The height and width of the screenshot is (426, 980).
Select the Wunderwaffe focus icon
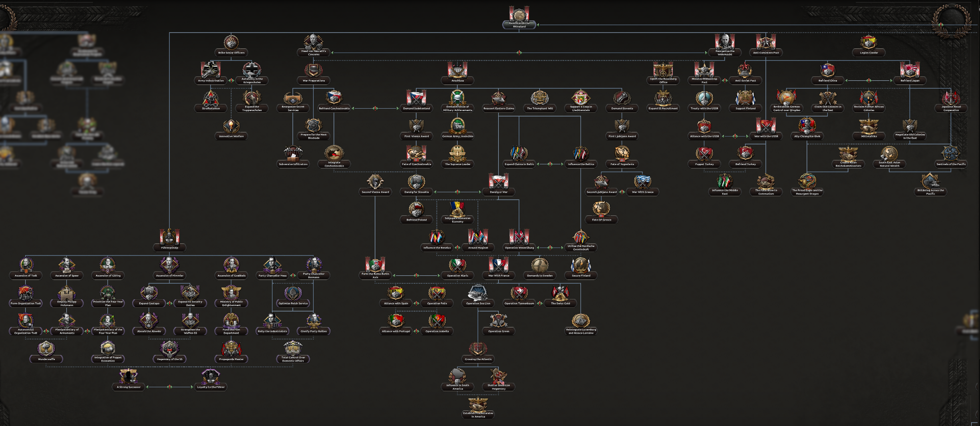tap(46, 348)
